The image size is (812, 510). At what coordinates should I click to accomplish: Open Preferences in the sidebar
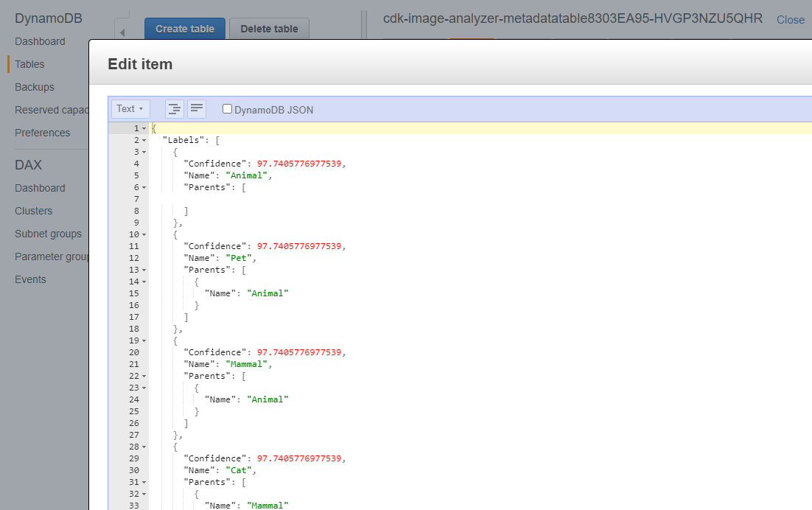43,133
